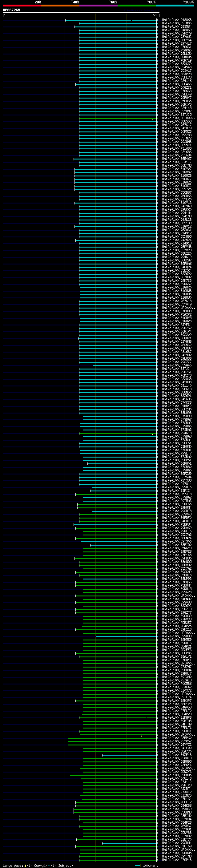Select the UniRef100_Q8W558 label
The height and width of the screenshot is (868, 197).
tap(177, 121)
